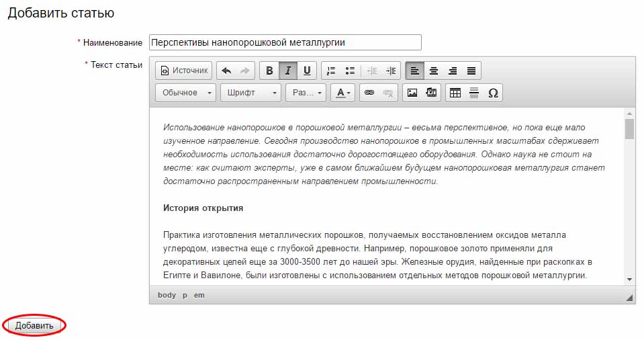This screenshot has height=340, width=644.
Task: Center-align the text
Action: click(434, 71)
